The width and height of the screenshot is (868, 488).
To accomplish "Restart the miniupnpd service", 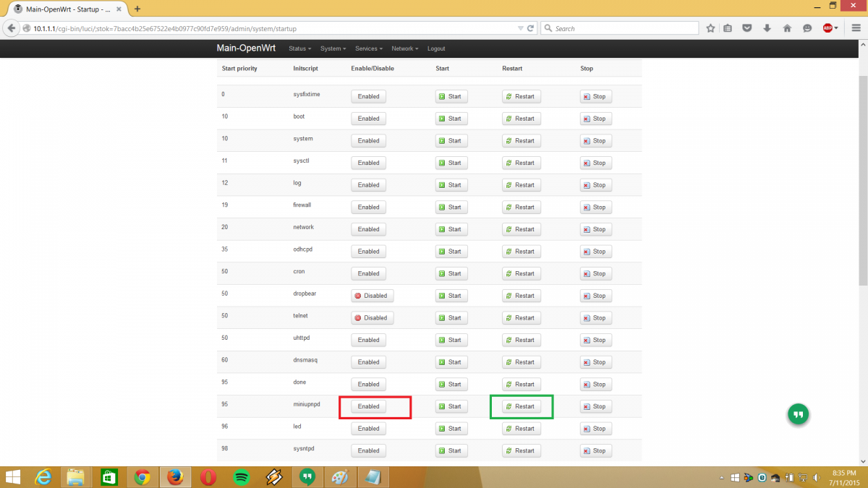I will (521, 406).
